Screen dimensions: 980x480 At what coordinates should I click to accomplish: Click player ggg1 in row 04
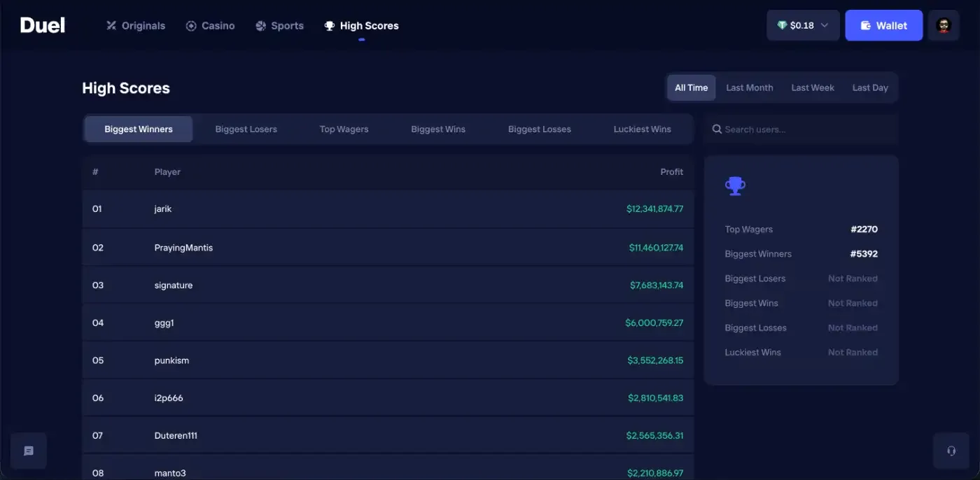pos(164,323)
